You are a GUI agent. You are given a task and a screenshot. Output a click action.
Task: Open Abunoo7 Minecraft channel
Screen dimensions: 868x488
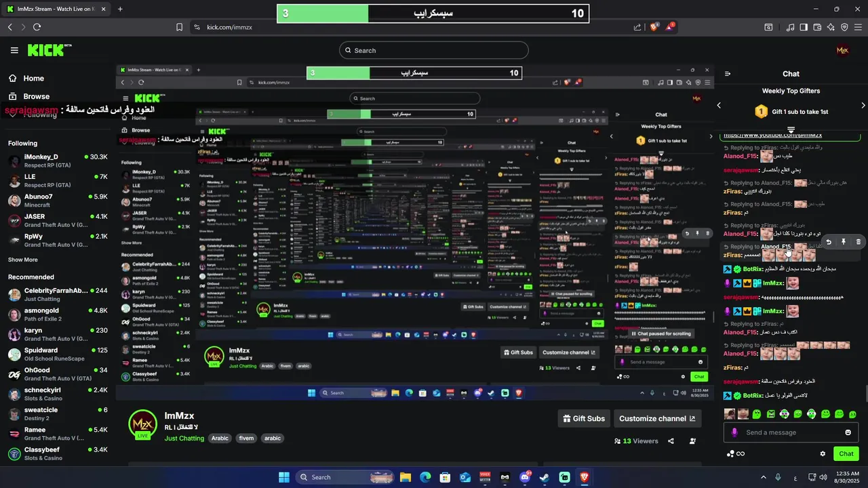[58, 201]
